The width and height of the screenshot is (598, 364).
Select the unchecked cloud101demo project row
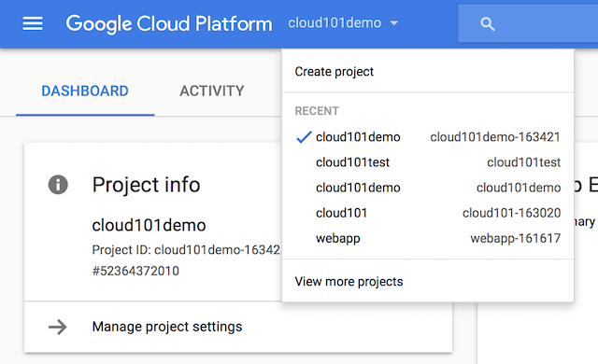[428, 188]
